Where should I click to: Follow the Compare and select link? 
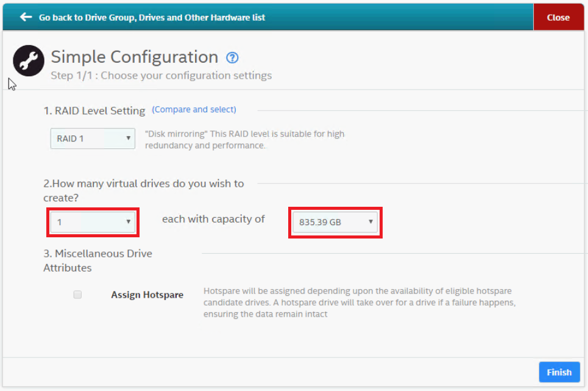pos(194,110)
